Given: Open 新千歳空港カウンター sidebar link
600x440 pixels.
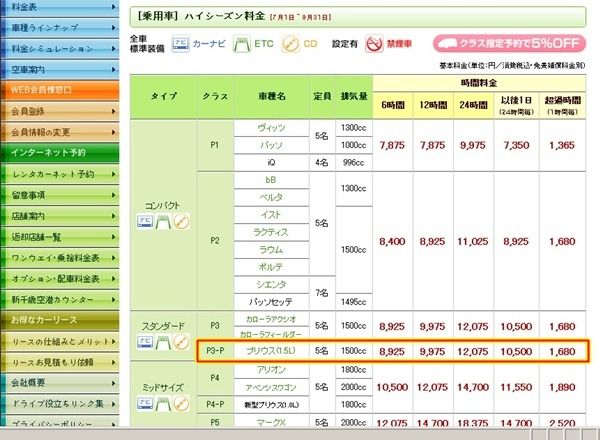Looking at the screenshot, I should [x=60, y=300].
